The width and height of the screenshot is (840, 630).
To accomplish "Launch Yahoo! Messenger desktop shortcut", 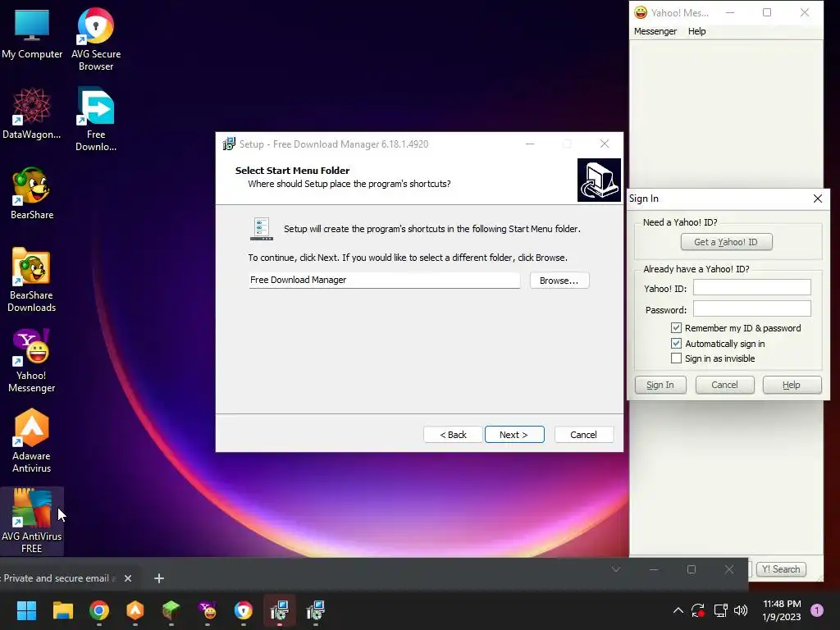I will (x=32, y=361).
